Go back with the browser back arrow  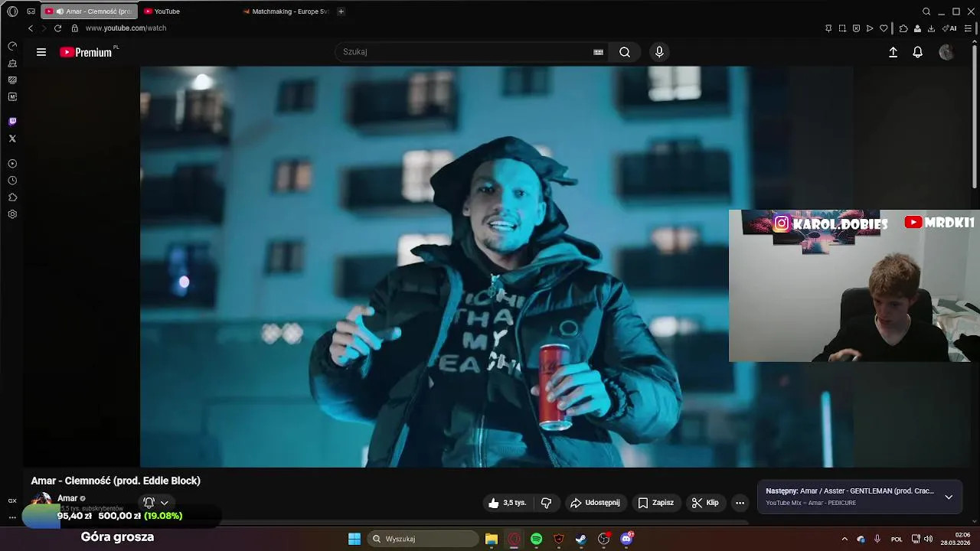pyautogui.click(x=31, y=28)
